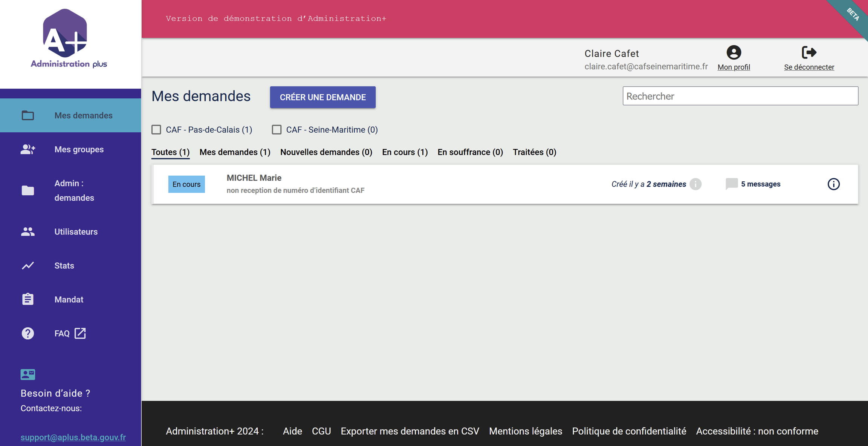Open the FAQ help icon
This screenshot has height=446, width=868.
point(28,333)
